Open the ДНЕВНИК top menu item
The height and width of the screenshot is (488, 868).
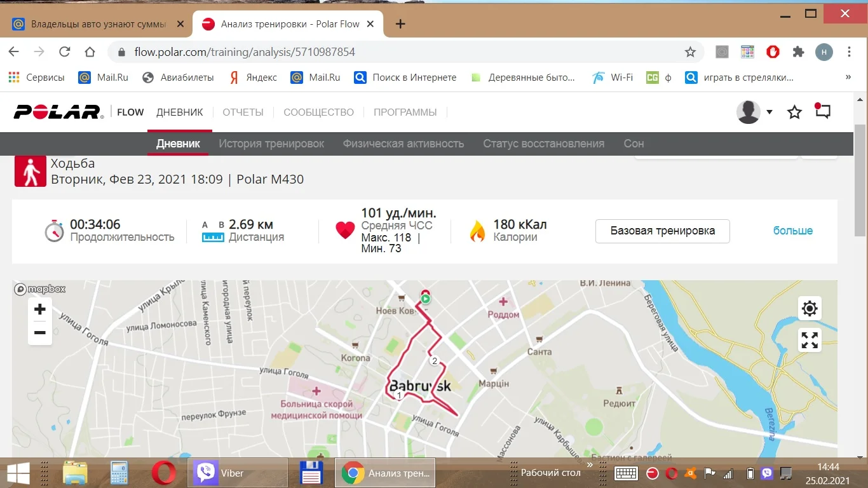(180, 112)
